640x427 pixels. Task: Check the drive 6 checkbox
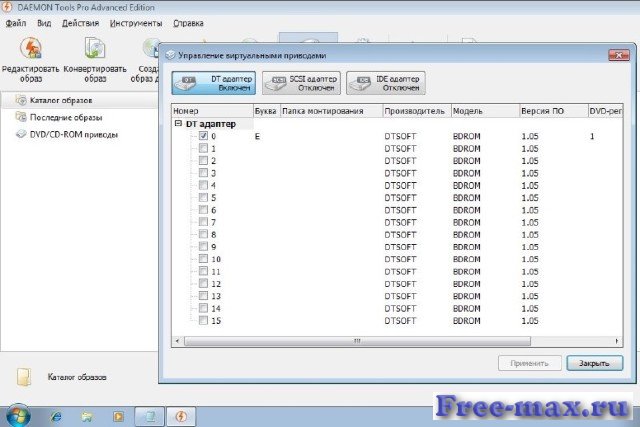point(203,209)
